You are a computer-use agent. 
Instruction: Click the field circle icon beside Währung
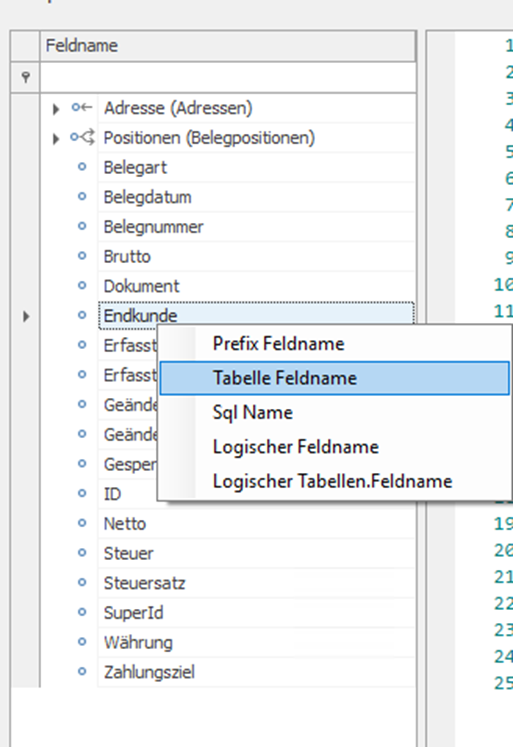pos(82,642)
